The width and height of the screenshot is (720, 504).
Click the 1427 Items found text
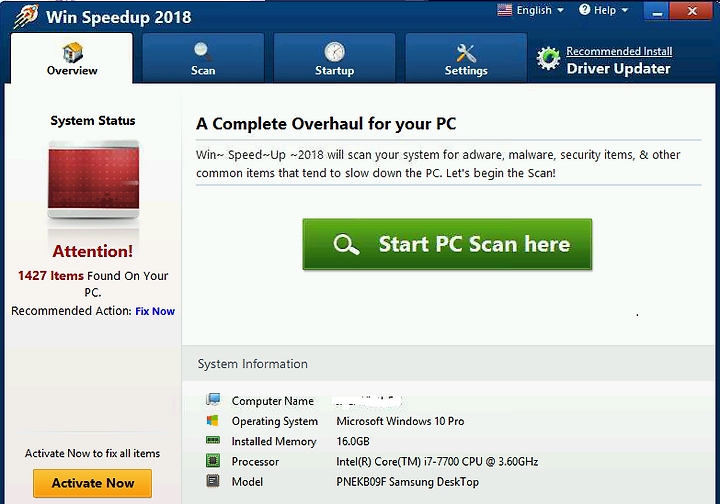click(x=93, y=284)
